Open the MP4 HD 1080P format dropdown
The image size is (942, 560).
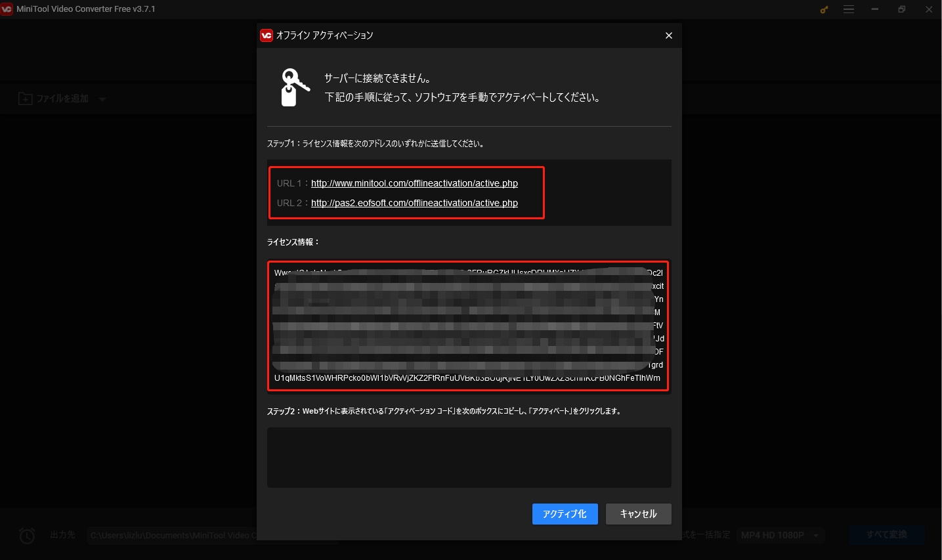point(780,535)
